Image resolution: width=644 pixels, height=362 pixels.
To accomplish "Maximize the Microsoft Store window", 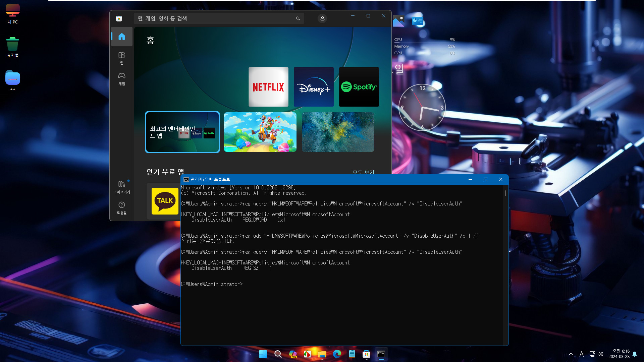I will pos(368,16).
